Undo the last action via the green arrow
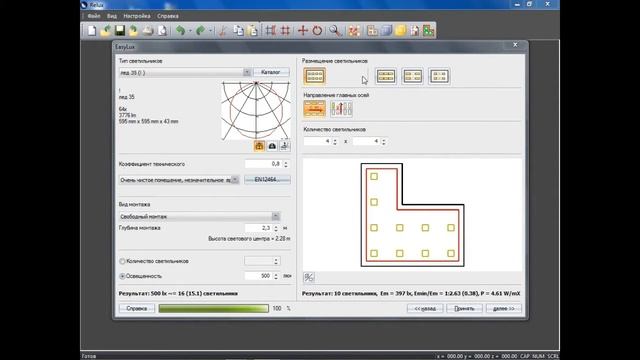The height and width of the screenshot is (360, 640). 180,31
